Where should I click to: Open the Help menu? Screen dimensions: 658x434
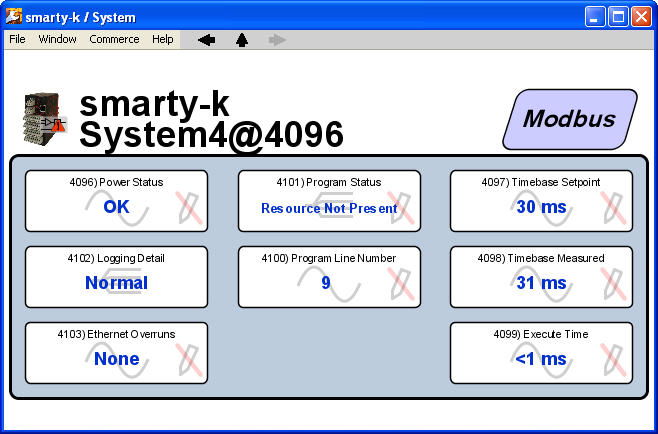click(x=163, y=39)
